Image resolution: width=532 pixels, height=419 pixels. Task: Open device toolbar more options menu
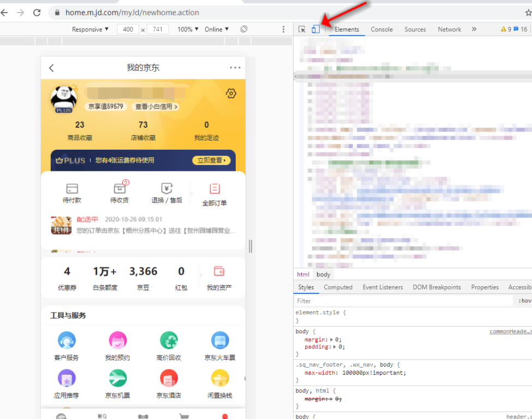283,29
